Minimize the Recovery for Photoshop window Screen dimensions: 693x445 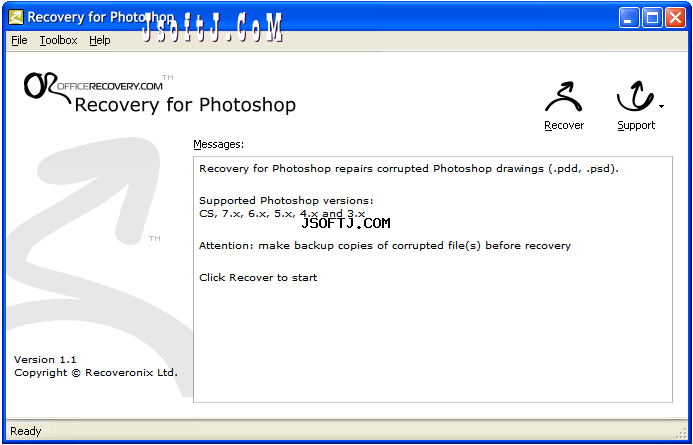[629, 18]
